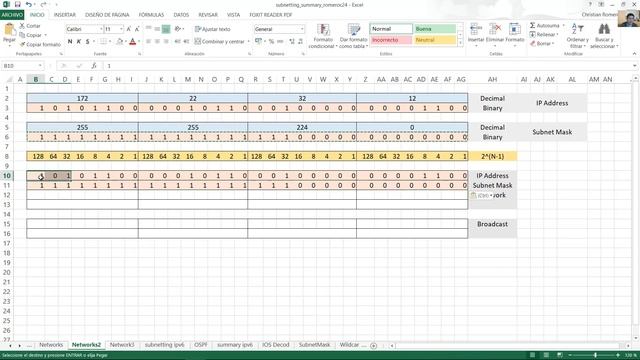
Task: Open the subnetting ipv6 sheet tab
Action: tap(164, 345)
